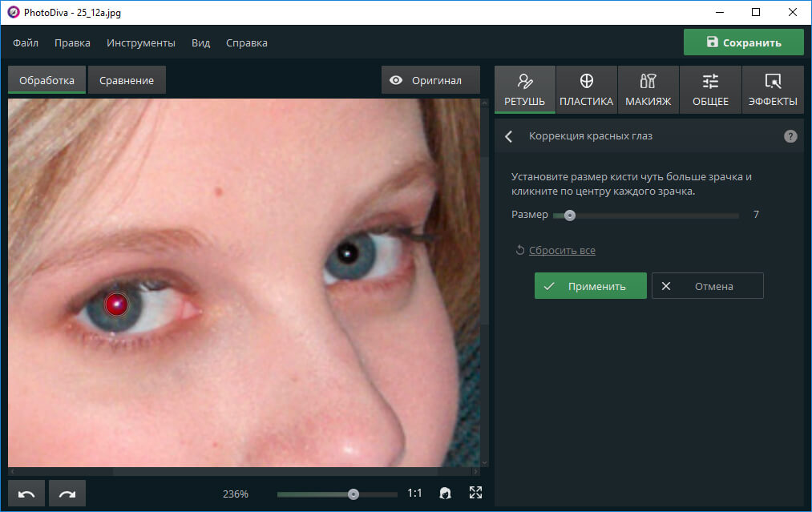Image resolution: width=812 pixels, height=512 pixels.
Task: Open the help question mark icon
Action: [x=790, y=136]
